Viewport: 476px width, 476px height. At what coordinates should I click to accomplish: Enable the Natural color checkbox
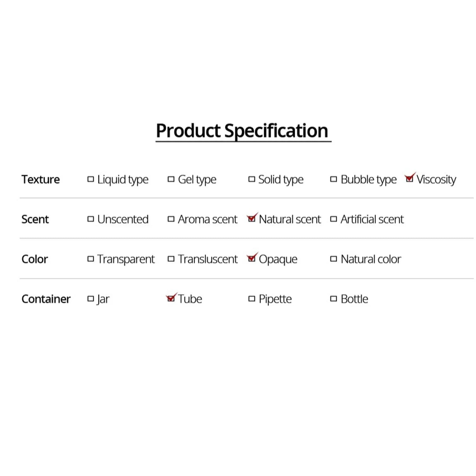(x=334, y=259)
